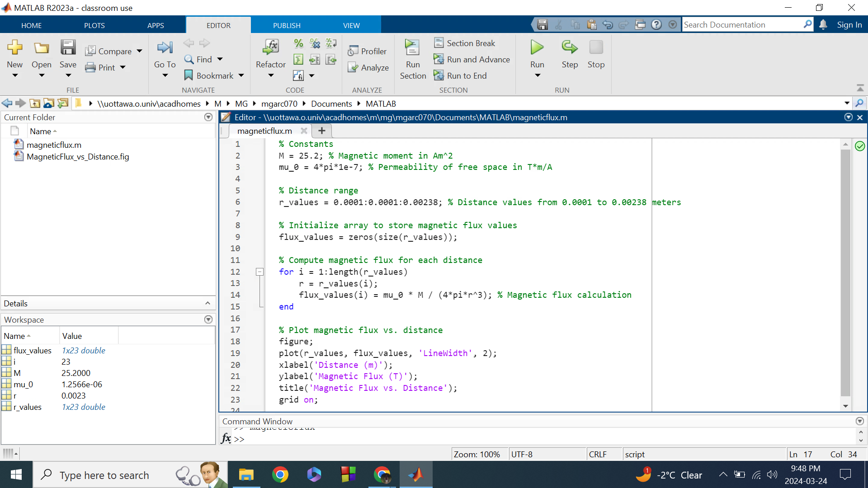Click the Run Section icon

412,47
